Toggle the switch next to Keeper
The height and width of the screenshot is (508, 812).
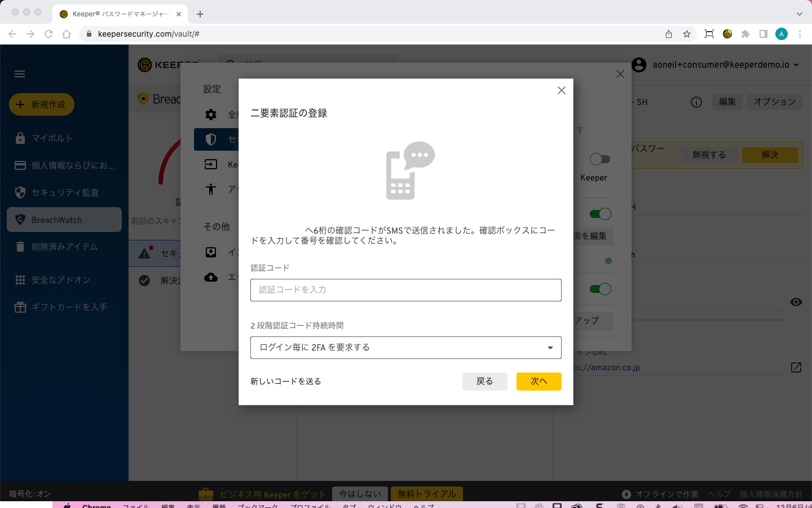coord(599,159)
